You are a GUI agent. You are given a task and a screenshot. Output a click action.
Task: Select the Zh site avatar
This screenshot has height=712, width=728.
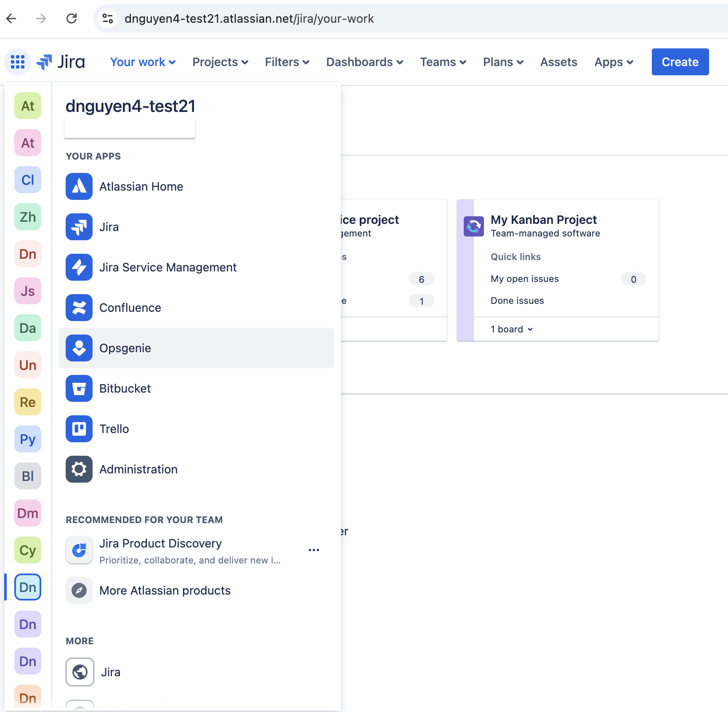[28, 217]
